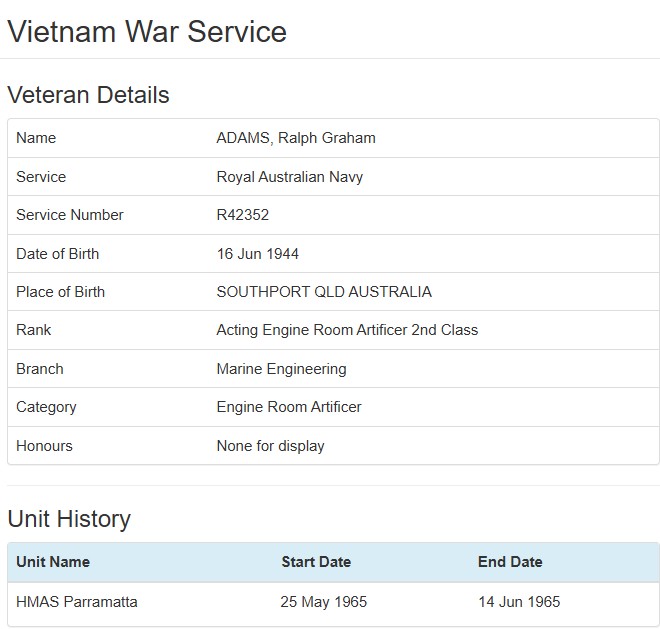Click start date 25 May 1965

coord(324,602)
